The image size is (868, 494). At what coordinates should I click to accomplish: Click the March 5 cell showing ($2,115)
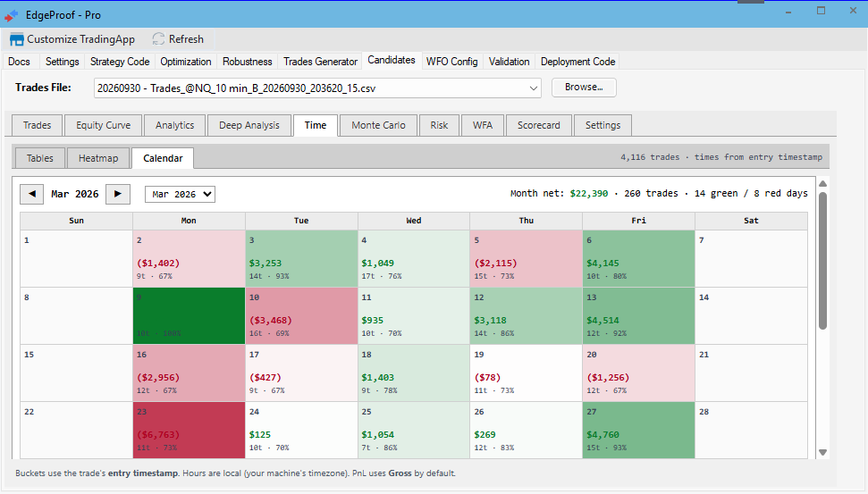(527, 258)
